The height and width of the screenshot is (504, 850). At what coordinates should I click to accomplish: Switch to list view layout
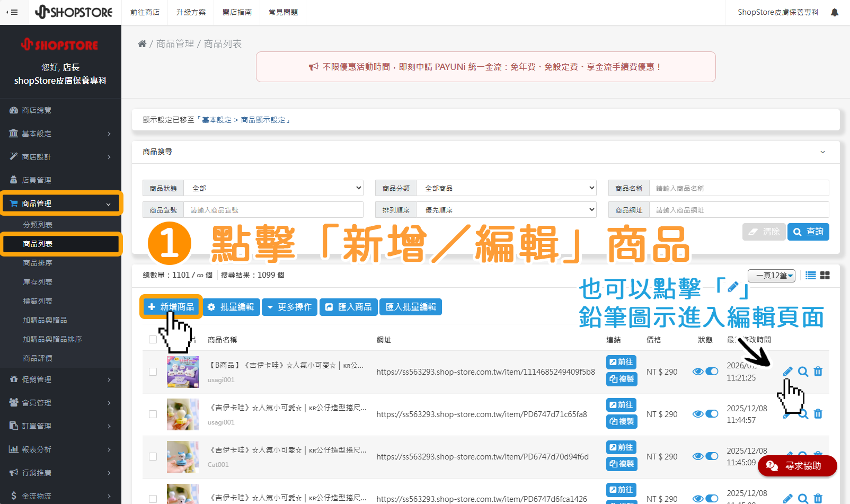(x=810, y=275)
